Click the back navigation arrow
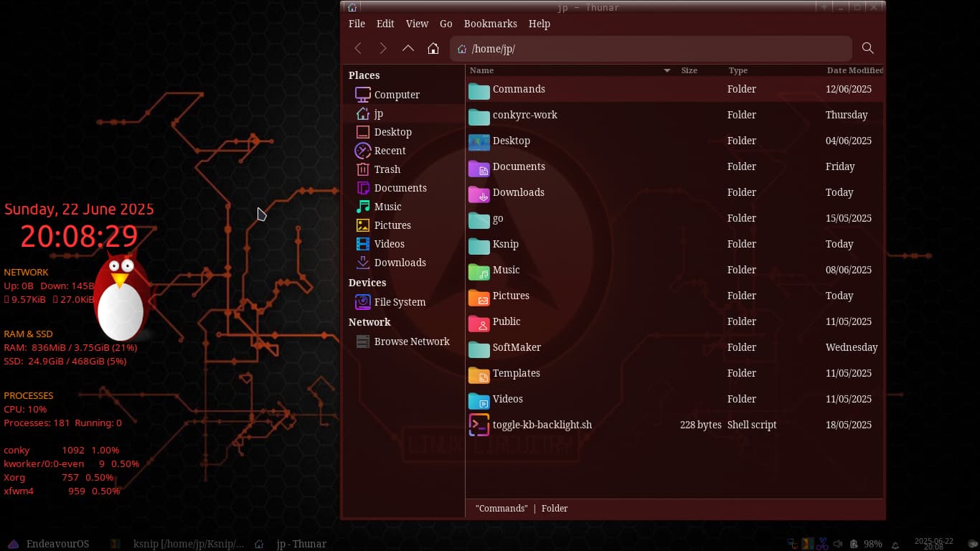The height and width of the screenshot is (551, 980). 358,49
